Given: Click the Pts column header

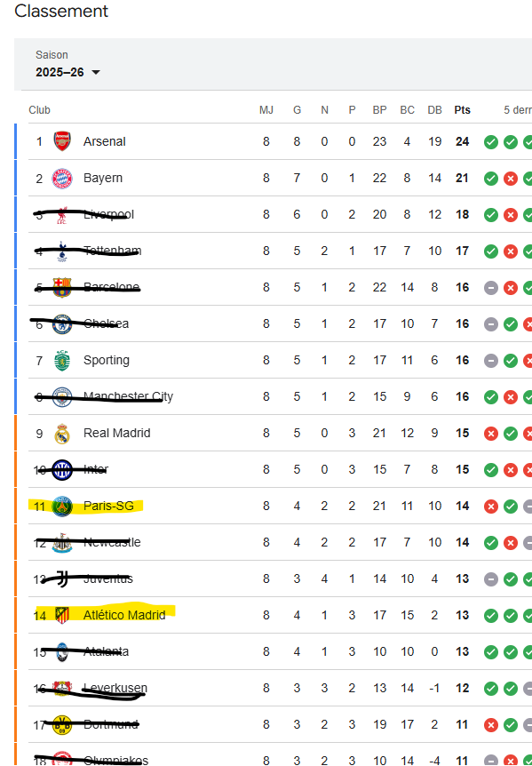Looking at the screenshot, I should point(462,110).
